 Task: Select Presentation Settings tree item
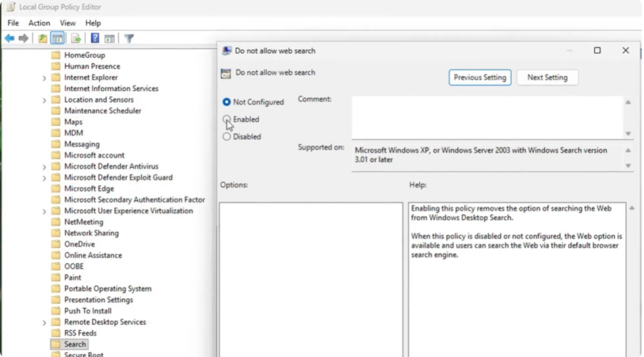99,300
